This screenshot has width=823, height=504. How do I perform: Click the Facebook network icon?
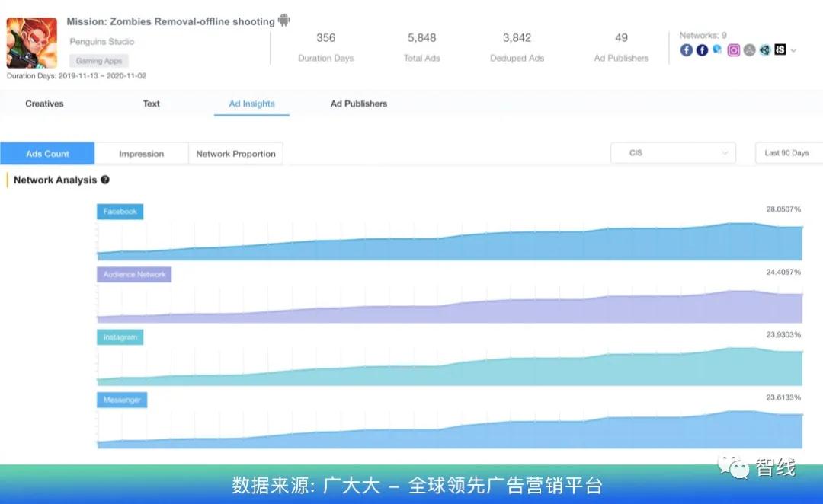(x=687, y=50)
